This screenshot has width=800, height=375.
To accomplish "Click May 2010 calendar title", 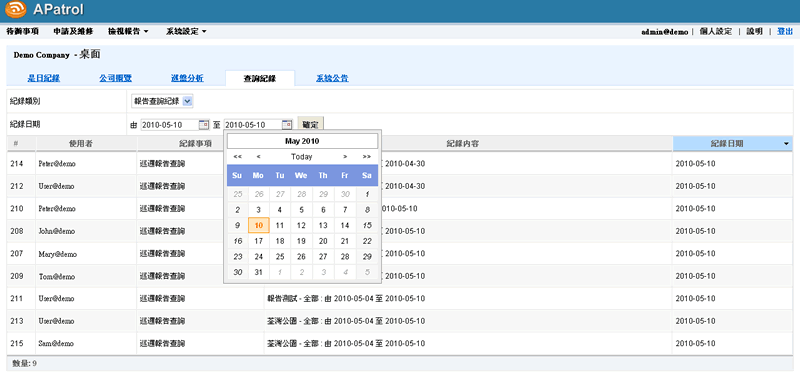I will (x=302, y=141).
